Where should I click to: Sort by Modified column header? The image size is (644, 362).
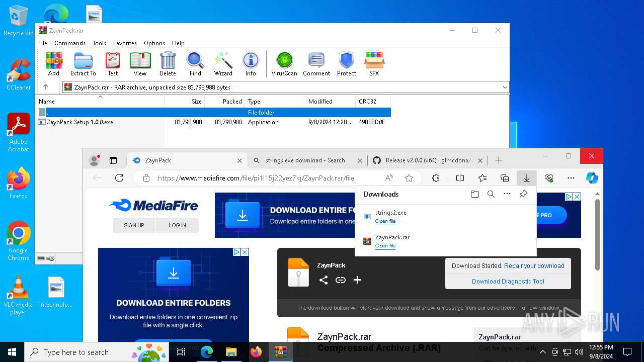[x=330, y=102]
